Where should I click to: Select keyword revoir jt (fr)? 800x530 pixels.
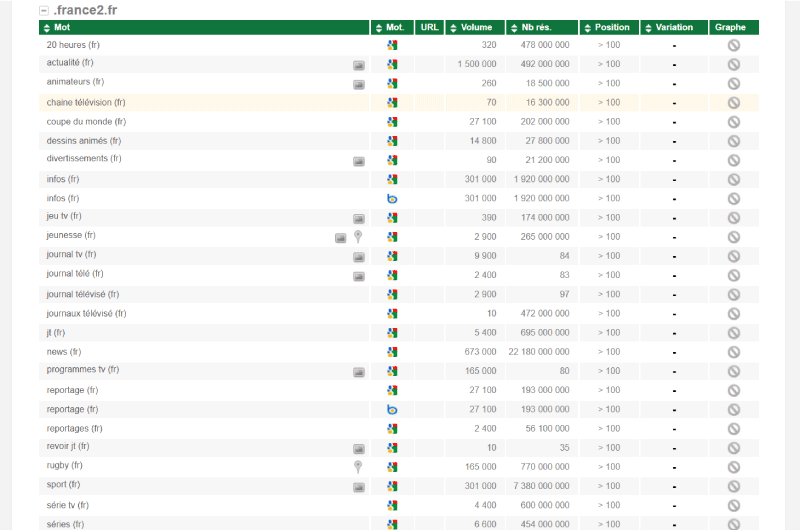68,446
